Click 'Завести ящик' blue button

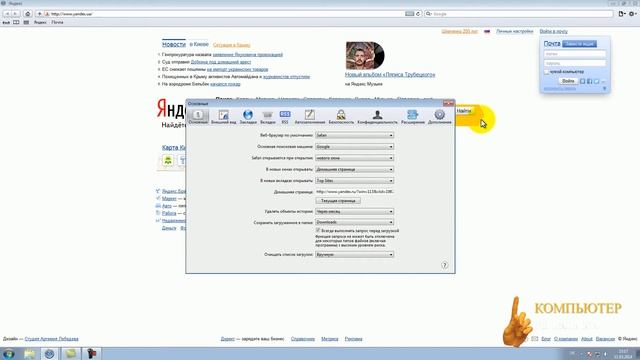[x=580, y=44]
